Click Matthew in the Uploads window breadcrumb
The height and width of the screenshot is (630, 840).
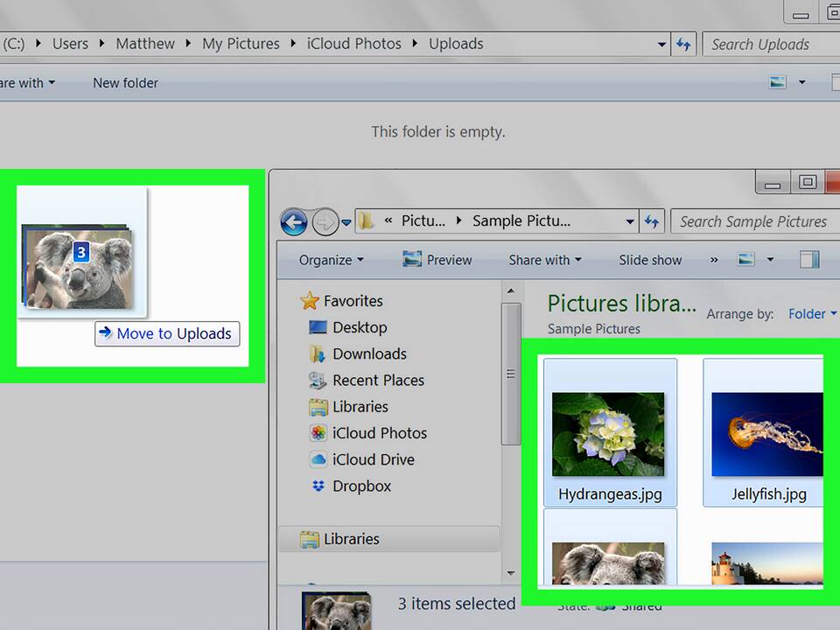[145, 44]
